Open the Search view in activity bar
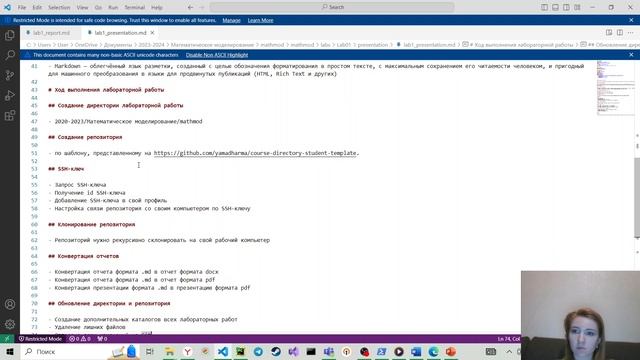 (x=10, y=55)
